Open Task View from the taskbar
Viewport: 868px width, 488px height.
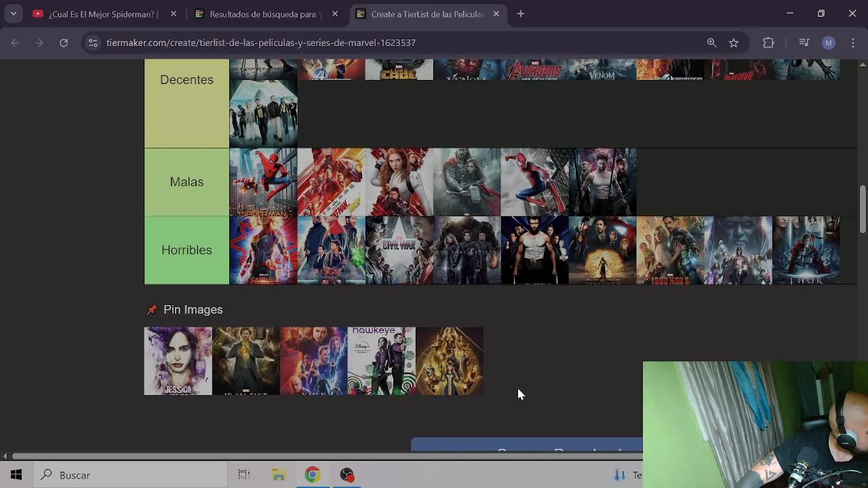coord(244,475)
